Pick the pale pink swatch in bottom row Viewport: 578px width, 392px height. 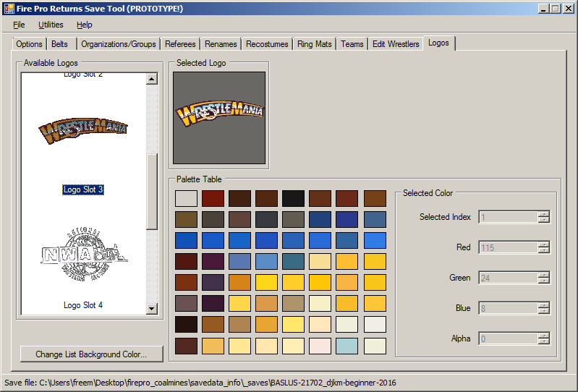pos(320,346)
